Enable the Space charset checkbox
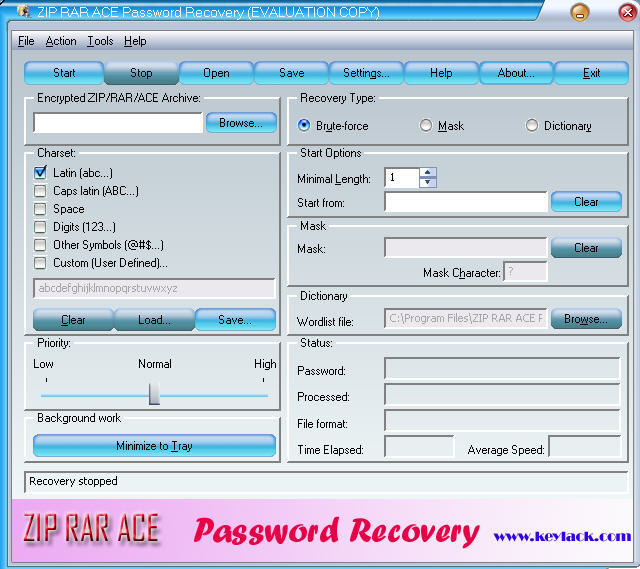The height and width of the screenshot is (569, 640). (40, 209)
